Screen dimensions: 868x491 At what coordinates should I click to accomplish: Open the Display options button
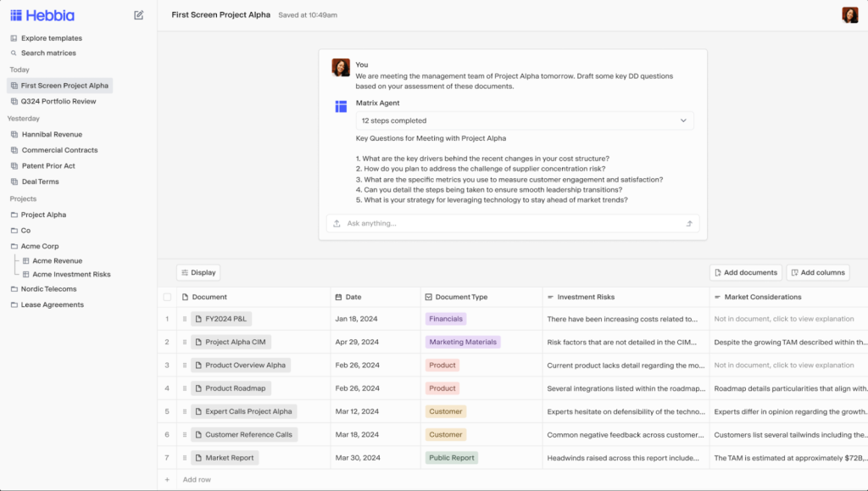point(198,272)
